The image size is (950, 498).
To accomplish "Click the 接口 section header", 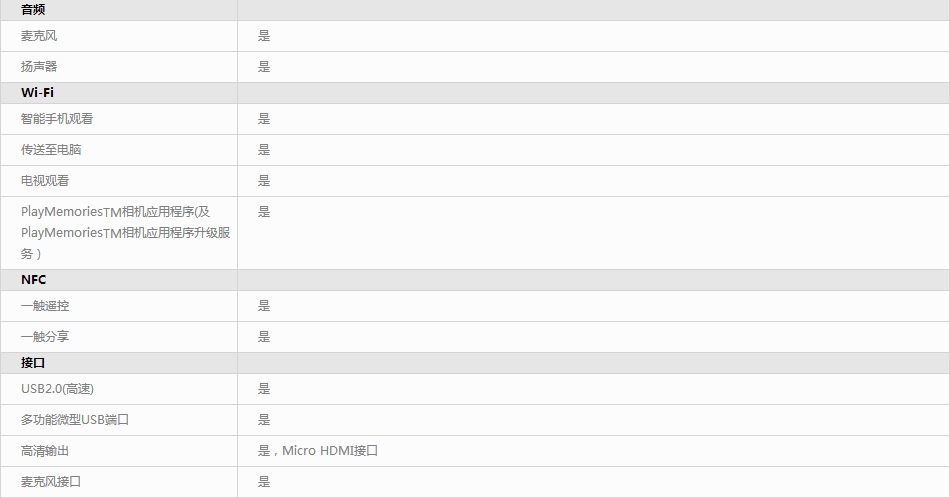I will 33,363.
